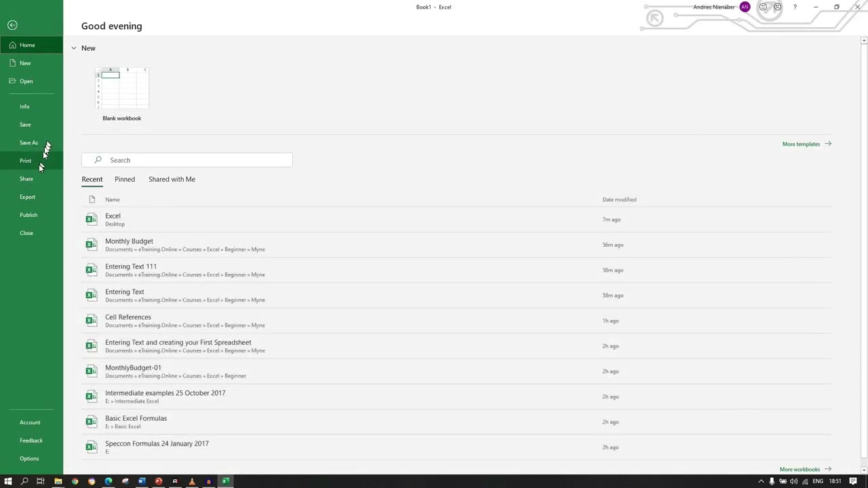Screen dimensions: 868x488
Task: Open the Feedback page
Action: [31, 441]
